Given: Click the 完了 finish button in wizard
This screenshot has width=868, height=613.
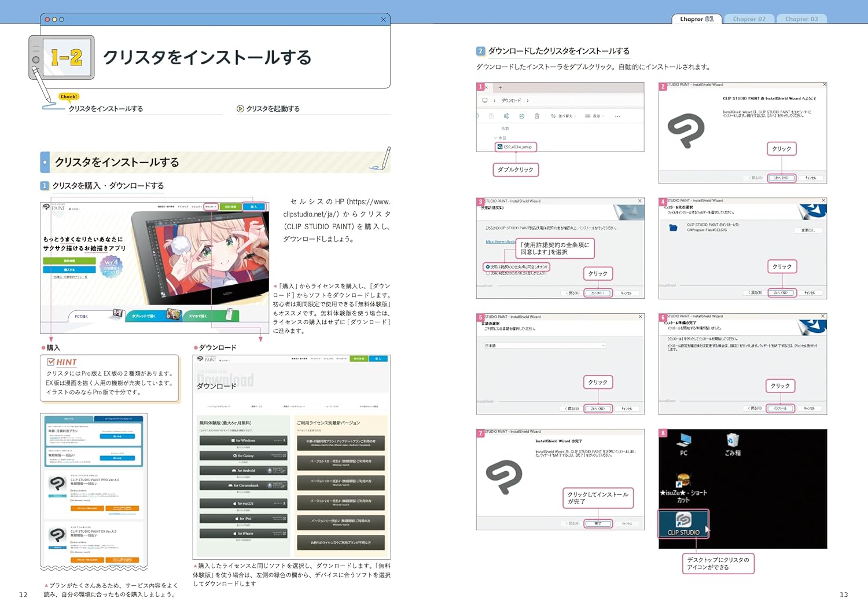Looking at the screenshot, I should (598, 524).
